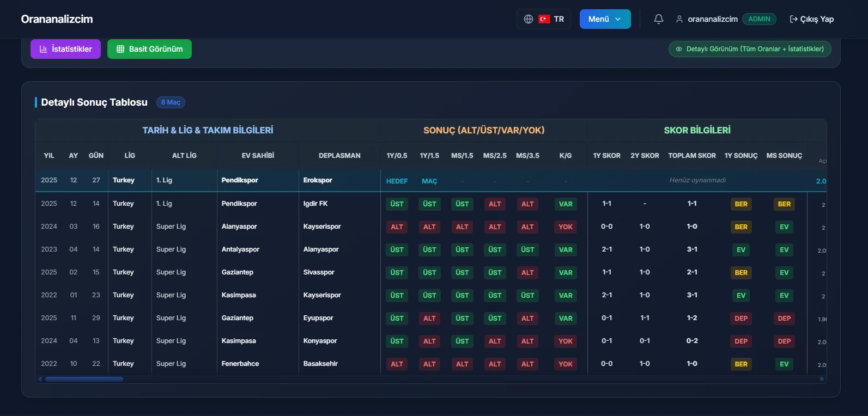Click Antalyaspor home team cell

coord(240,249)
